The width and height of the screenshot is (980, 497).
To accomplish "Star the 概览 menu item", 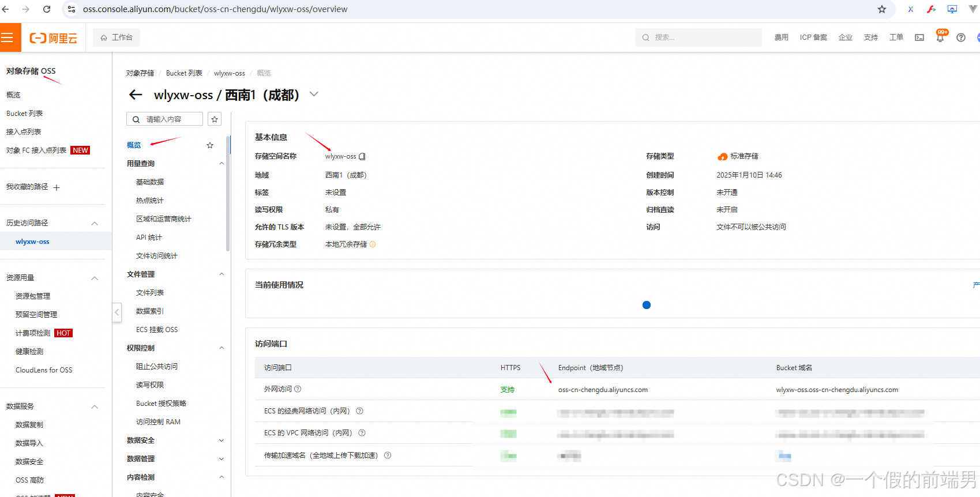I will click(x=210, y=145).
